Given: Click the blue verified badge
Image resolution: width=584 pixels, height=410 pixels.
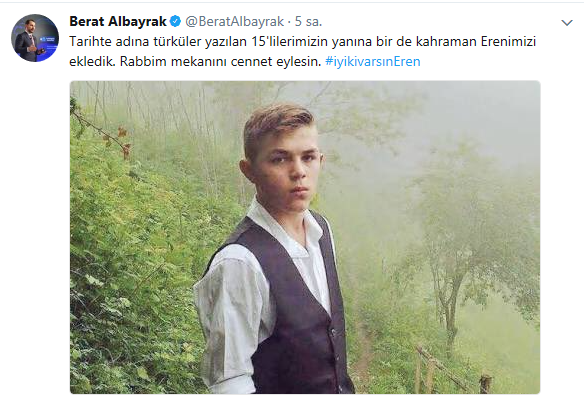Looking at the screenshot, I should (x=175, y=22).
